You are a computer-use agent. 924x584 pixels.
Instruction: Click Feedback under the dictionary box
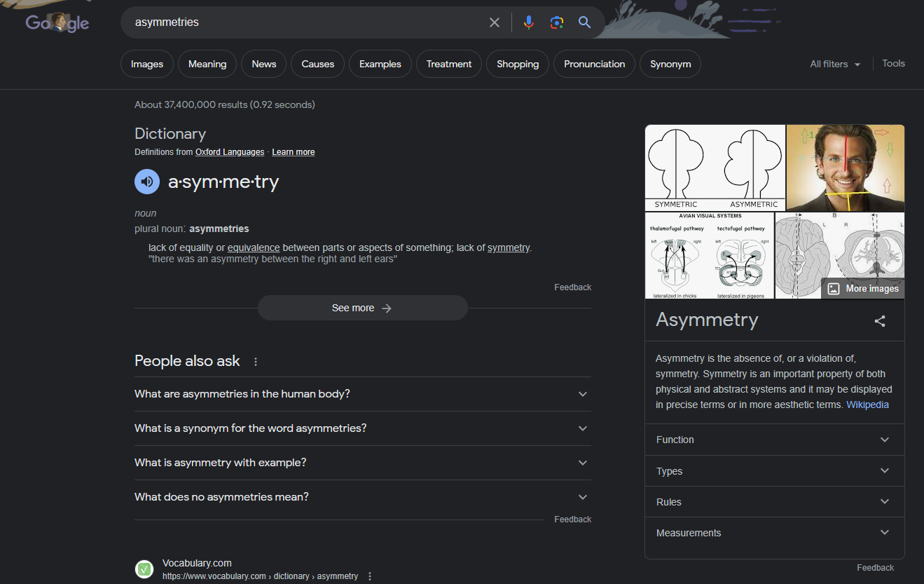click(x=572, y=287)
